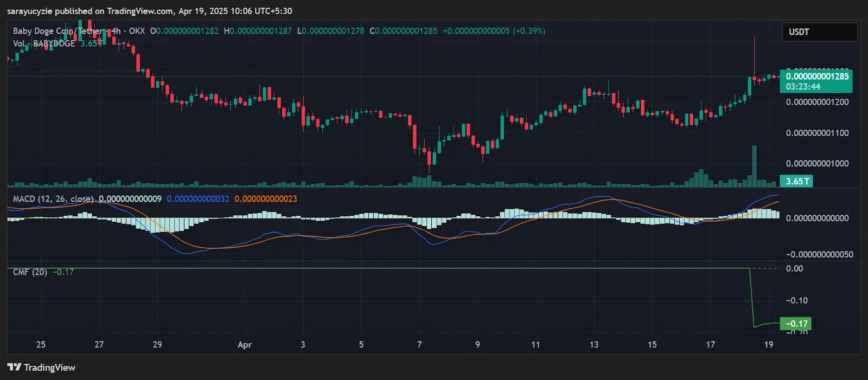Click the 0.000000001000 price axis label

[x=817, y=164]
